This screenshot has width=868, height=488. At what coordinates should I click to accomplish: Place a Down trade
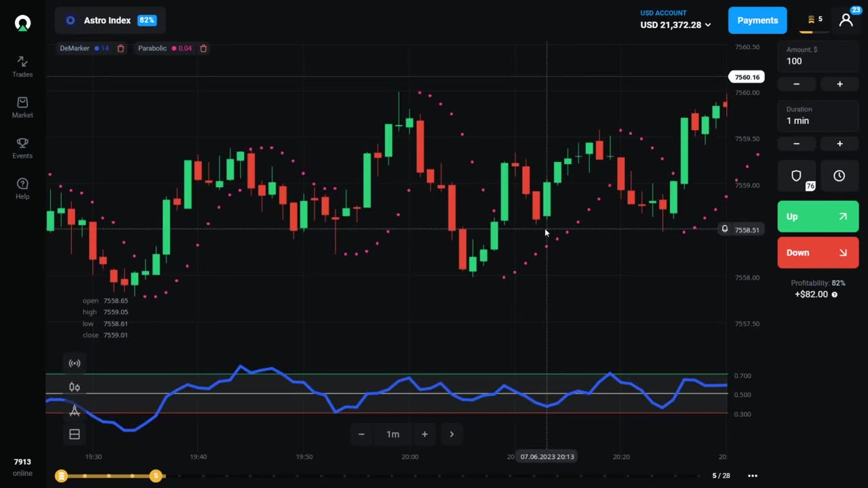click(818, 253)
